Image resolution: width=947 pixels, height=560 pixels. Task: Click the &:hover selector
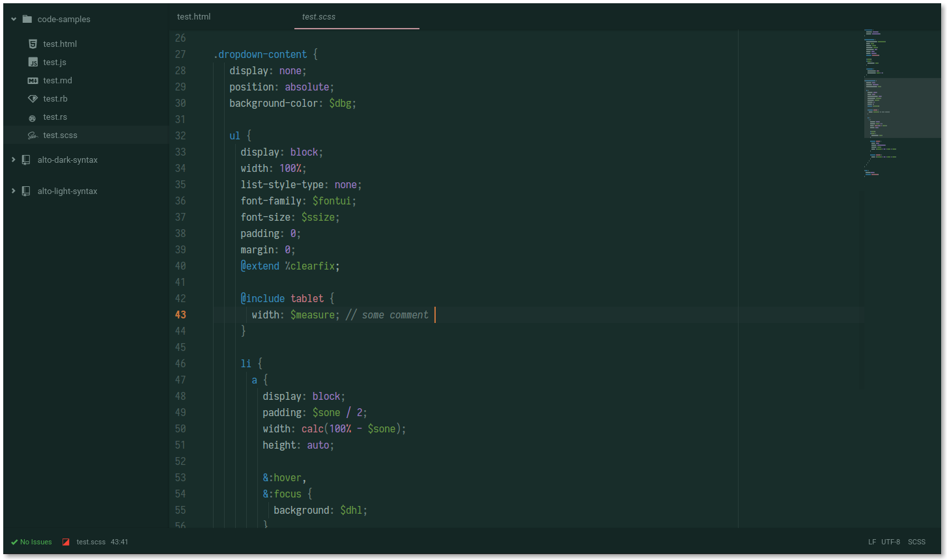pos(282,477)
